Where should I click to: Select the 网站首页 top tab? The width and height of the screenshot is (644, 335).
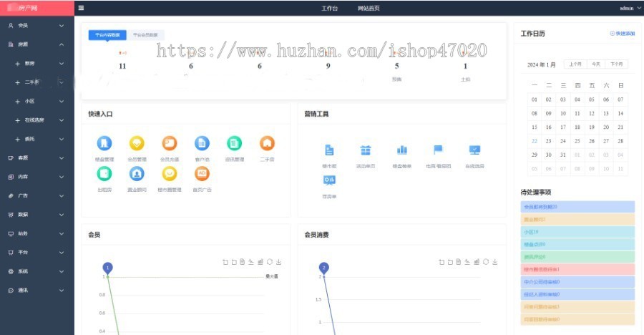click(369, 8)
